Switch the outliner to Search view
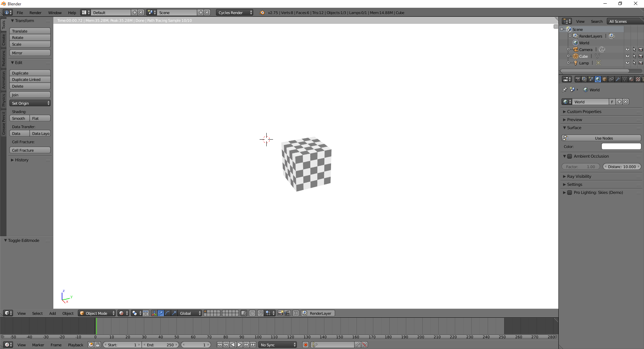 click(597, 21)
